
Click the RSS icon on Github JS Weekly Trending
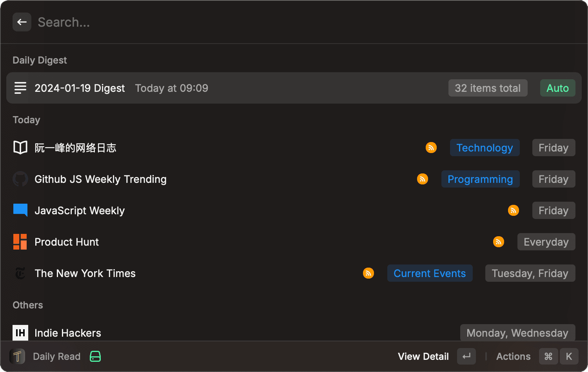(423, 179)
